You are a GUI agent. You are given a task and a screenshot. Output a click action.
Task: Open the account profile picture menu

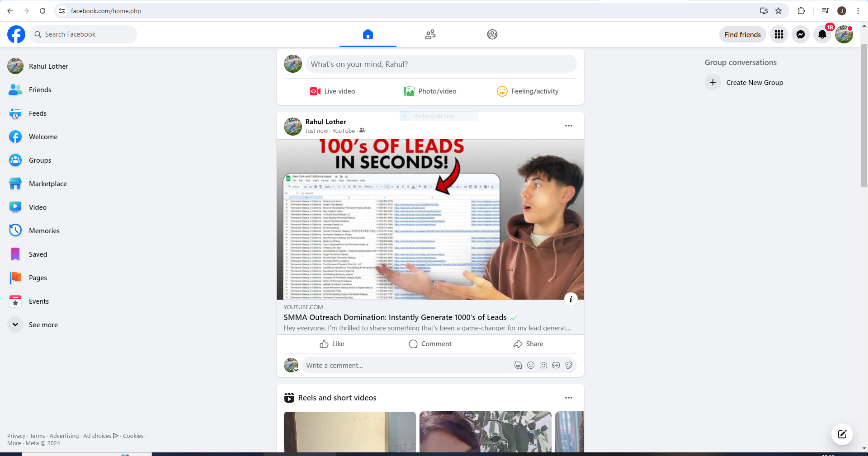click(844, 34)
